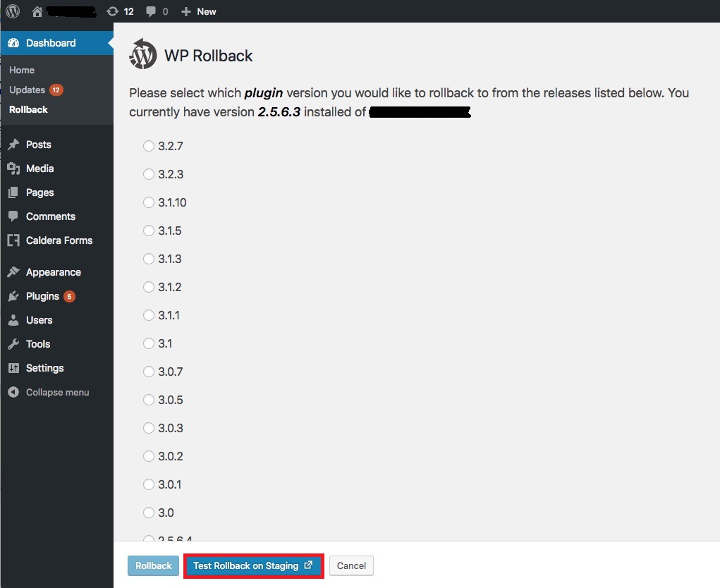Select version 3.1.10 radio button
720x588 pixels.
(148, 202)
